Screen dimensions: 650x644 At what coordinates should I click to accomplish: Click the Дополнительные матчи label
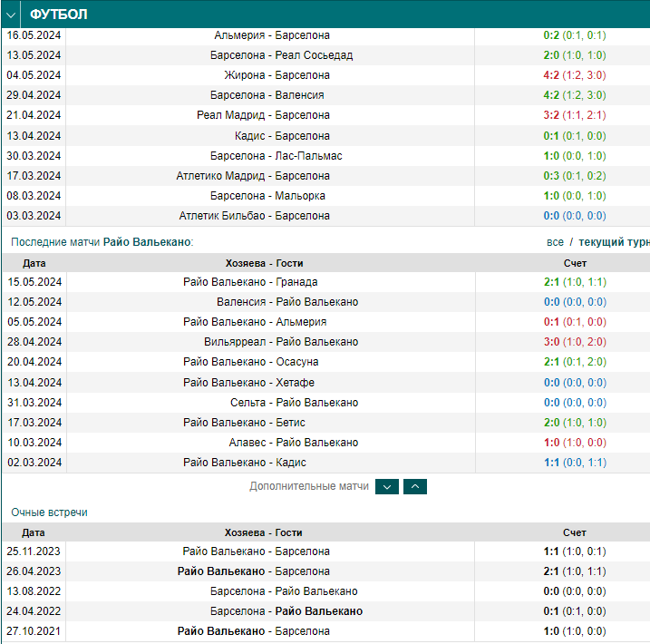pos(309,486)
